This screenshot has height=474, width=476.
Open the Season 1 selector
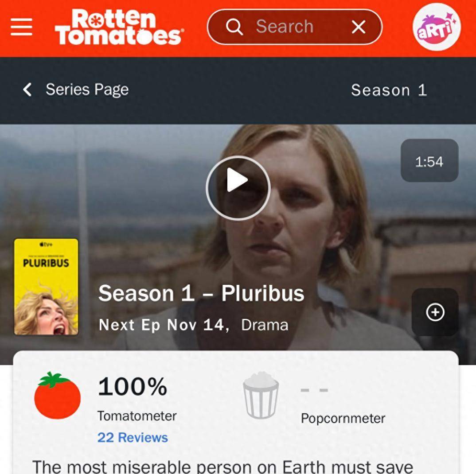[x=389, y=90]
